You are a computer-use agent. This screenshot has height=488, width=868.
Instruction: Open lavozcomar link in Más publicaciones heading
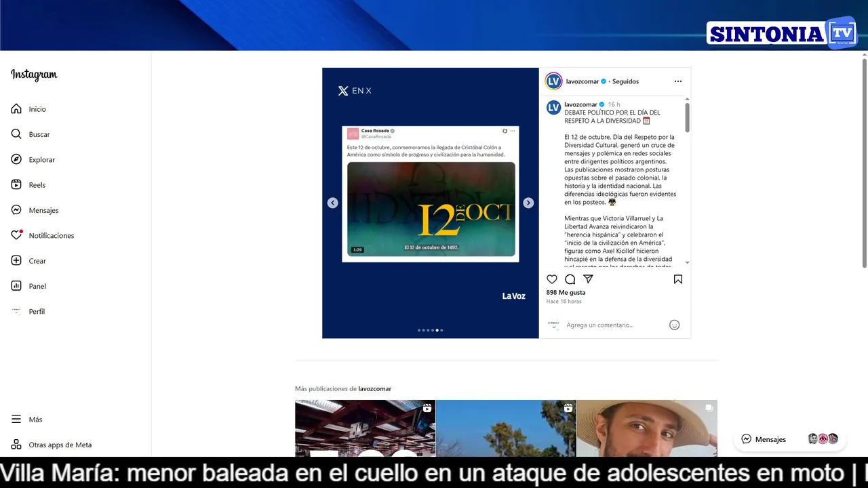[374, 389]
